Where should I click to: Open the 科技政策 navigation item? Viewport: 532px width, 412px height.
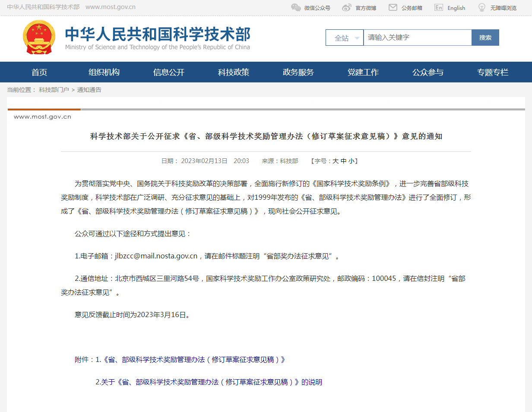[x=234, y=72]
